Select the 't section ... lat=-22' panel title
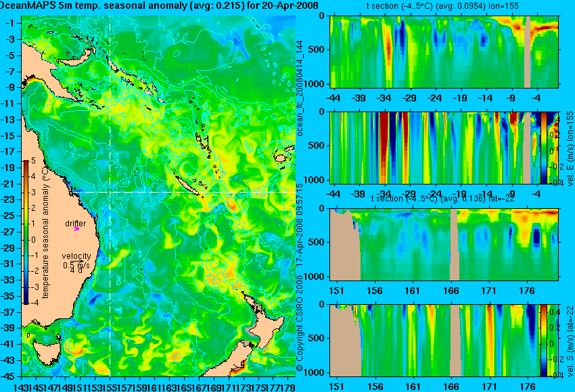This screenshot has width=575, height=392. (442, 199)
